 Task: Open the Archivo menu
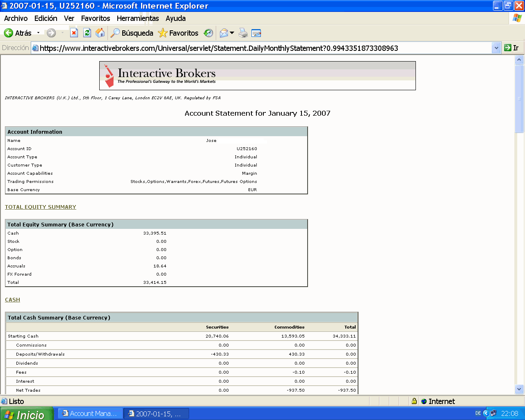16,18
